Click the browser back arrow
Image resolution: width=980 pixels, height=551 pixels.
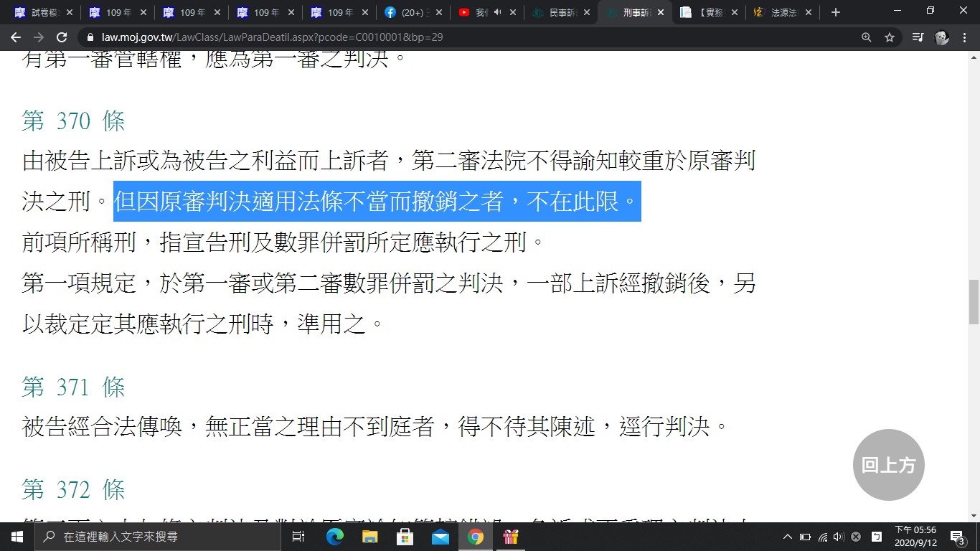click(16, 37)
